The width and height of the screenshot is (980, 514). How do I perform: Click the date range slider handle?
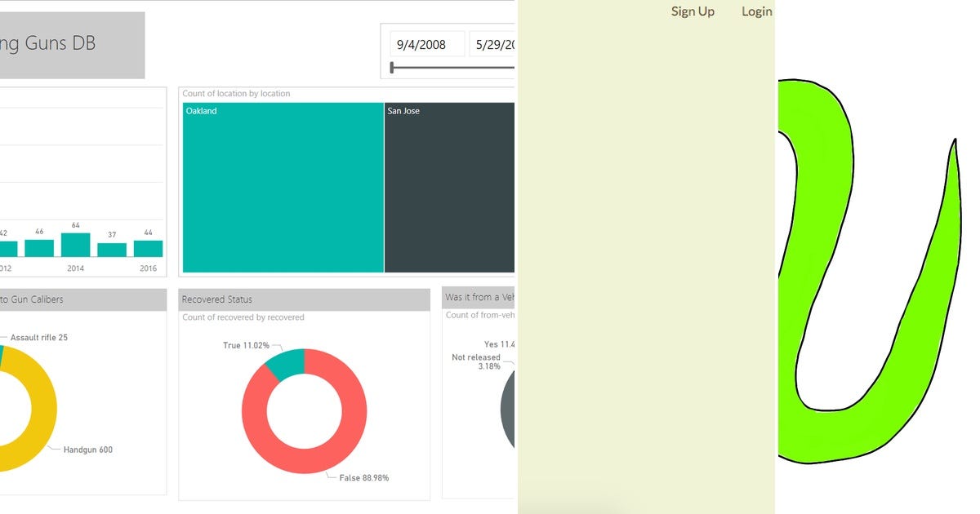pos(392,68)
